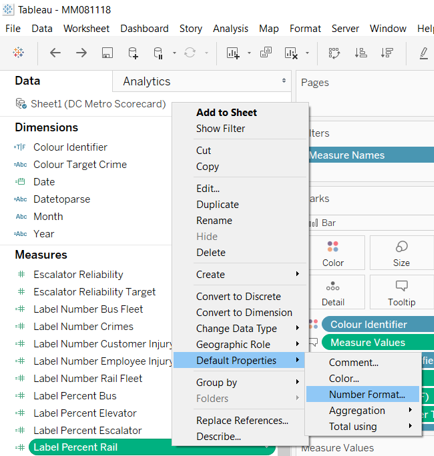Screen dimensions: 434x456
Task: Switch to the Data pane tab
Action: pos(28,81)
